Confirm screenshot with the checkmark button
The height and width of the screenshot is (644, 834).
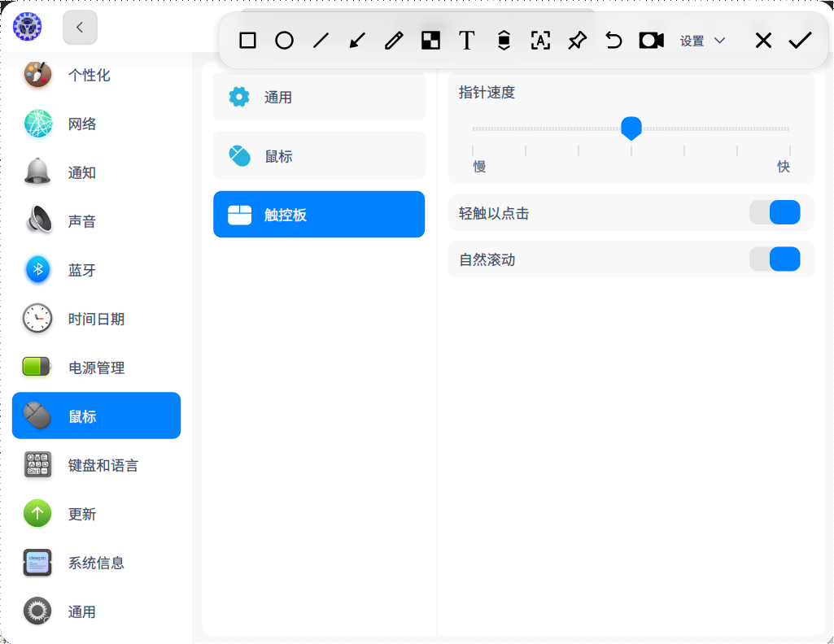(800, 41)
